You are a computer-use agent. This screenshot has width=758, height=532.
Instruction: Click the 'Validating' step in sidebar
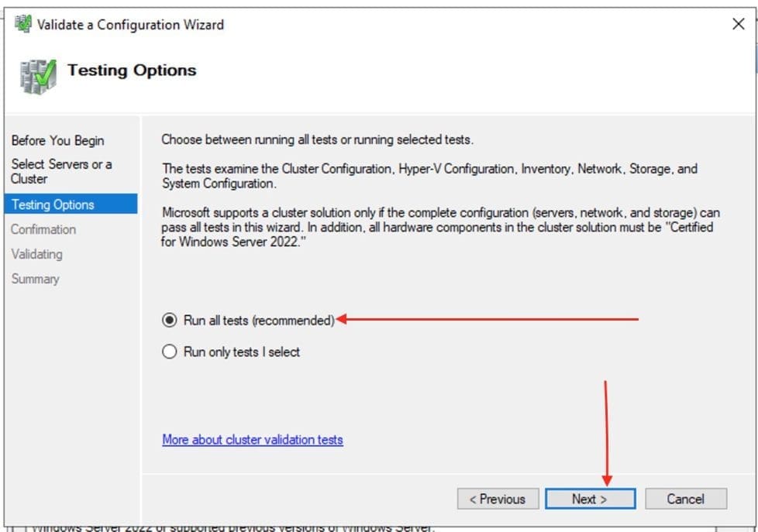pyautogui.click(x=36, y=254)
